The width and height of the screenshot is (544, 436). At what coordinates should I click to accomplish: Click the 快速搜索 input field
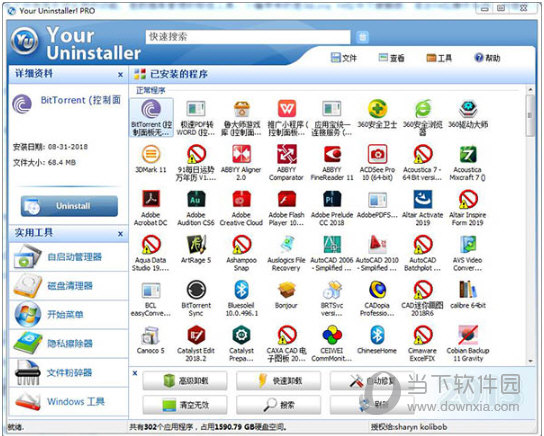248,37
